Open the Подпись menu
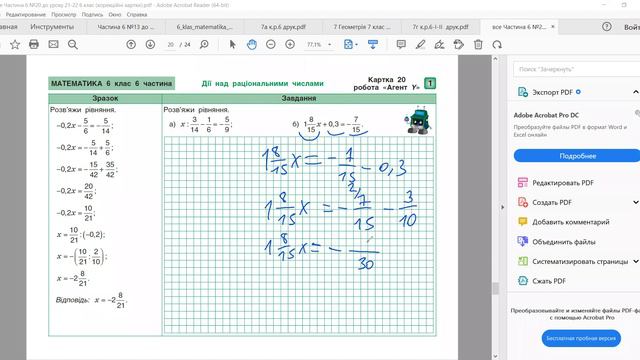Image resolution: width=640 pixels, height=360 pixels. (x=92, y=15)
